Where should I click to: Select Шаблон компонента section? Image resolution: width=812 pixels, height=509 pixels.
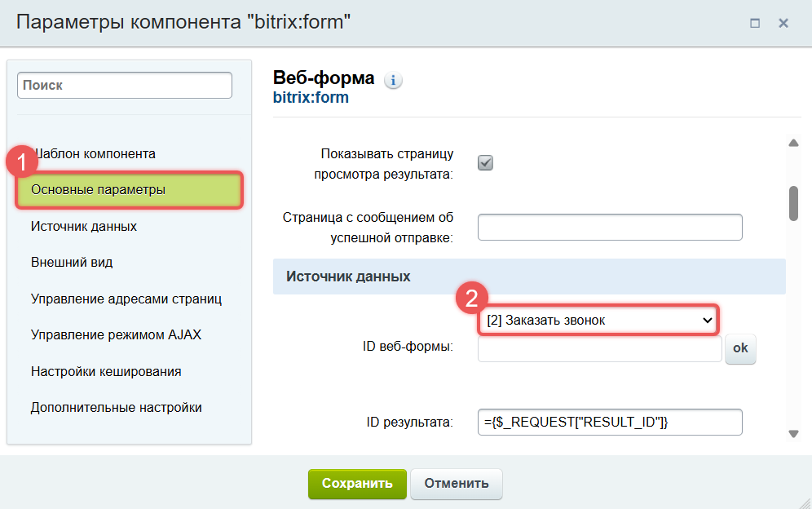pyautogui.click(x=93, y=154)
